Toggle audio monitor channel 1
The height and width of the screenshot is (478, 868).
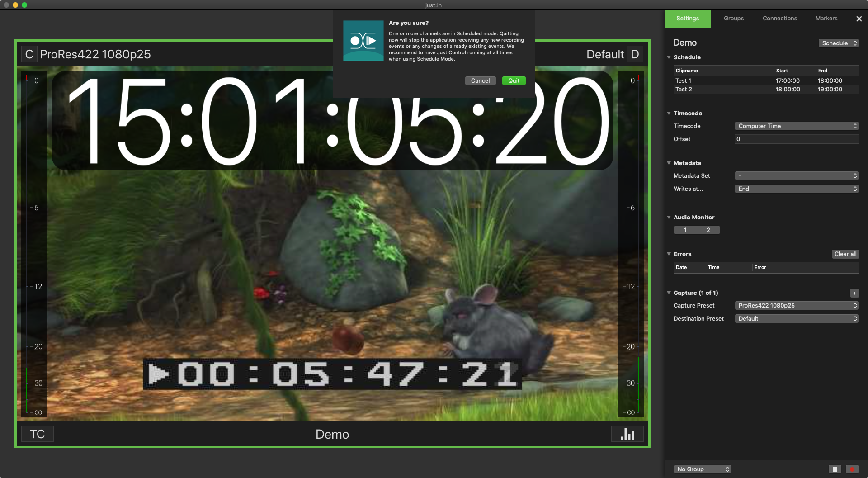[685, 230]
